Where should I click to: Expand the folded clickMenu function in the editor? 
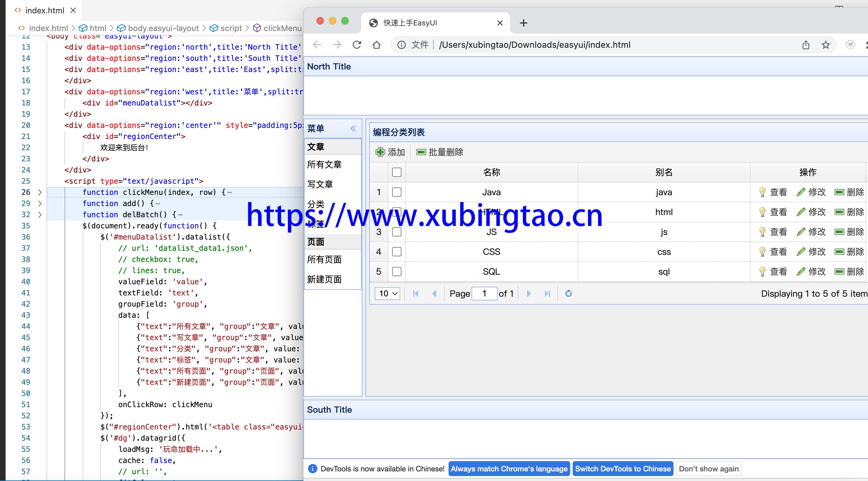coord(40,192)
